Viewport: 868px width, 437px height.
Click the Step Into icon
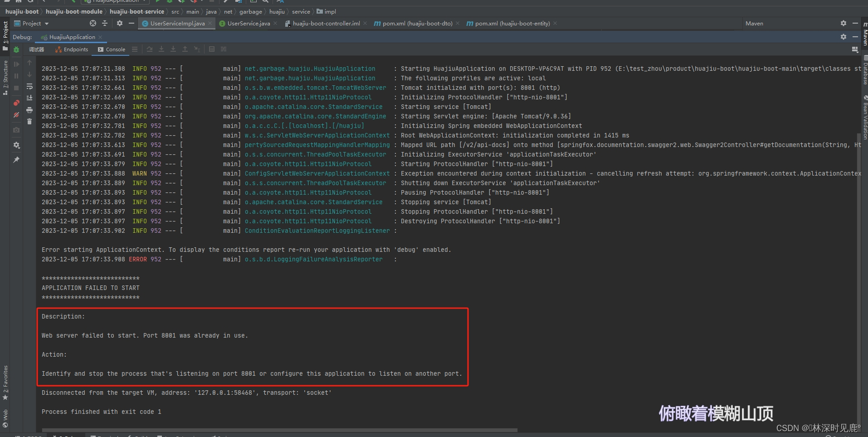pyautogui.click(x=161, y=49)
